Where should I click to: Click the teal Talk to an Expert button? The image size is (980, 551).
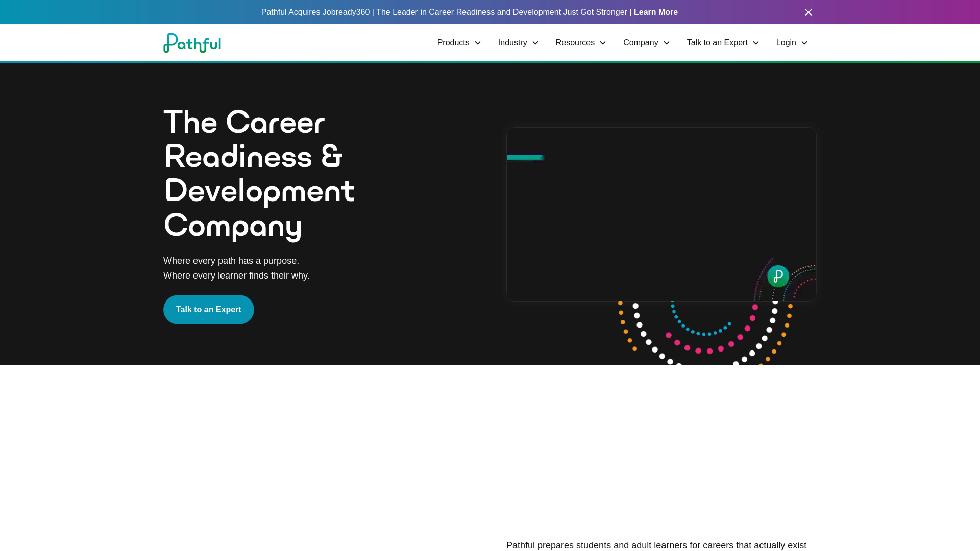[208, 310]
